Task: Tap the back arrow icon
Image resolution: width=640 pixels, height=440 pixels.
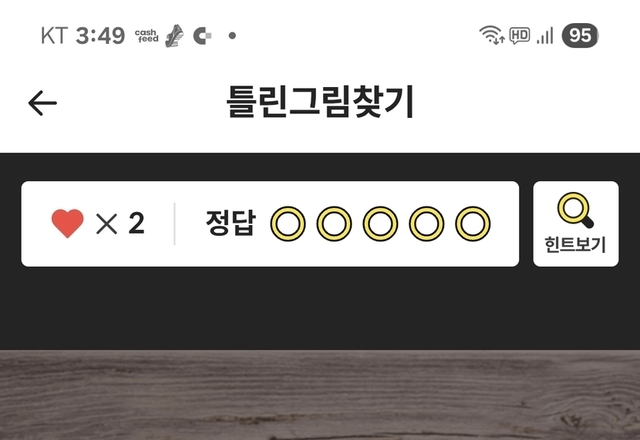Action: point(42,103)
